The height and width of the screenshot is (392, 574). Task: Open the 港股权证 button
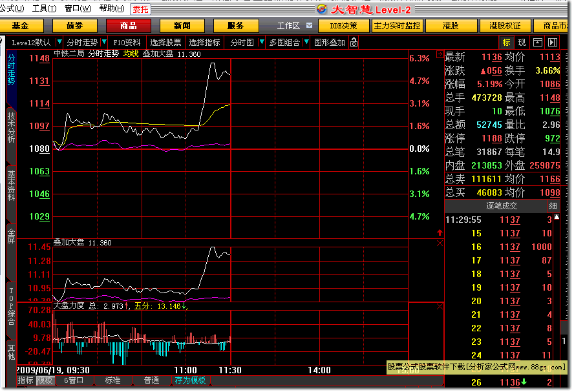click(x=505, y=26)
